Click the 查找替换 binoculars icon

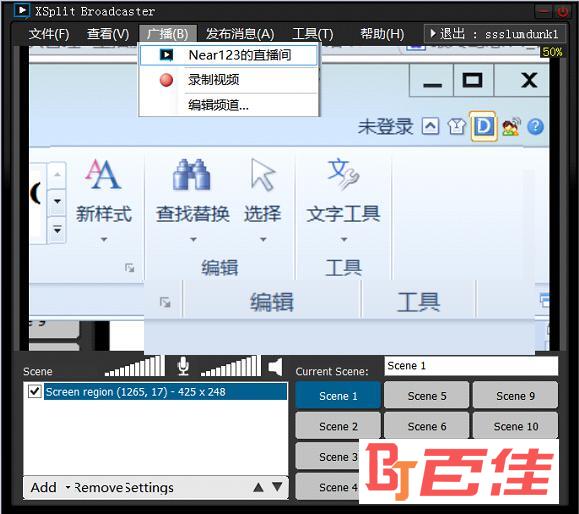191,175
